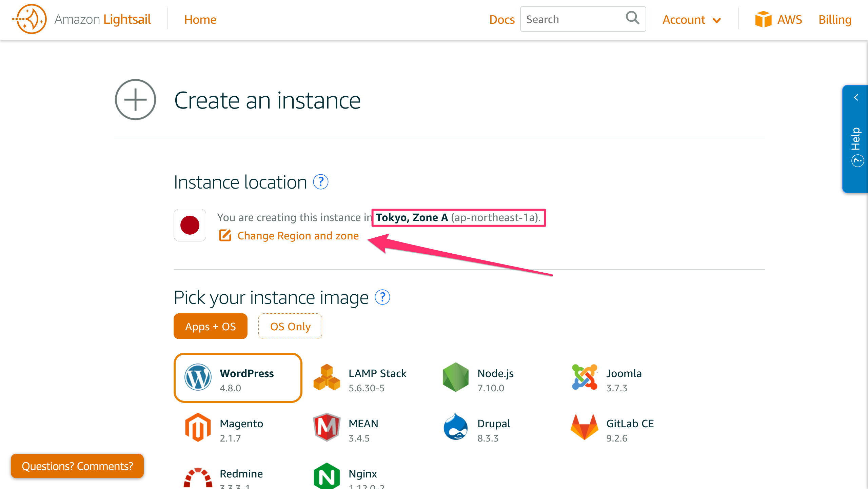Click the AWS cube icon
Screen dimensions: 868x489
pyautogui.click(x=763, y=19)
